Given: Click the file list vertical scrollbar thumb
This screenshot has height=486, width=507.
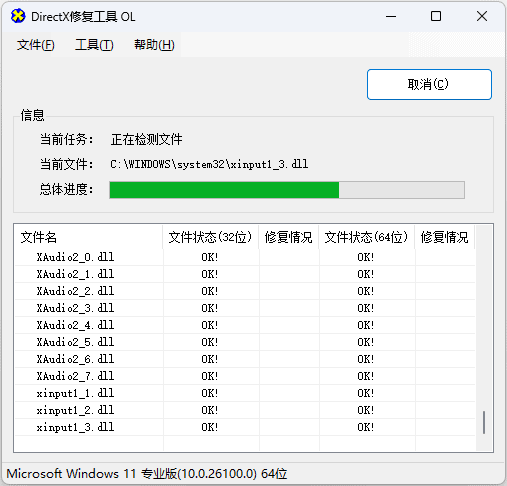Looking at the screenshot, I should tap(484, 422).
